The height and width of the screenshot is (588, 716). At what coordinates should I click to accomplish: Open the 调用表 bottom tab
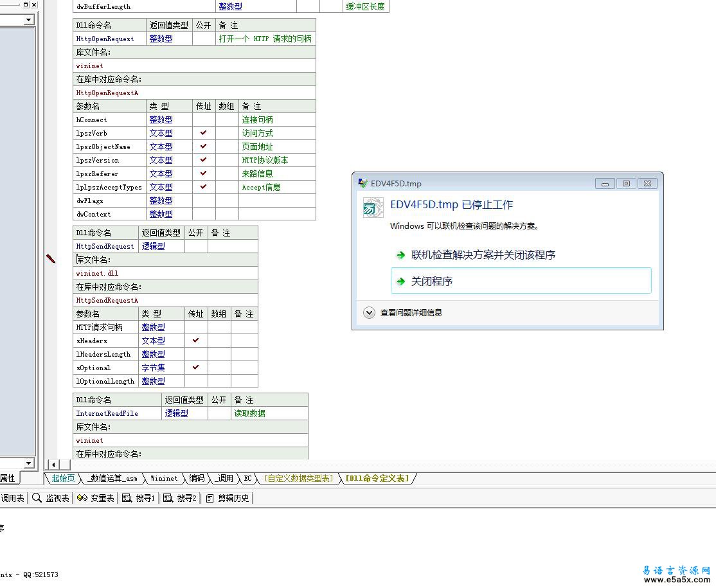pos(12,498)
